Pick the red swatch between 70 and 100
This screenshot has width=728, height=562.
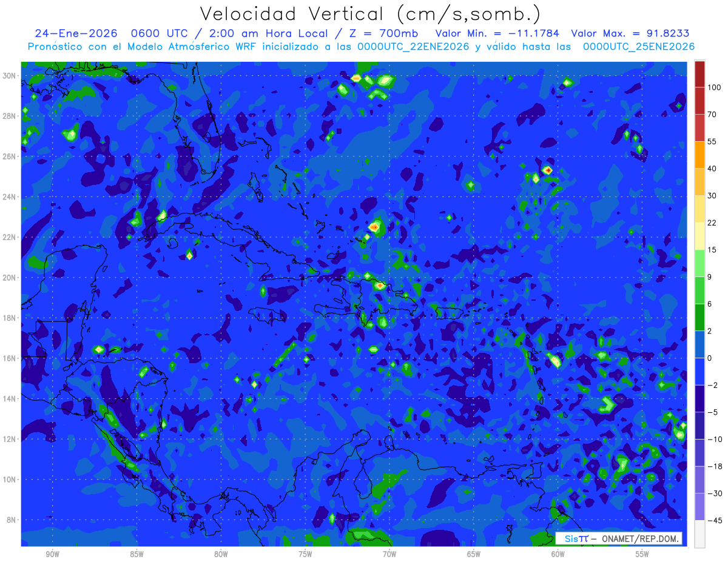pyautogui.click(x=699, y=101)
